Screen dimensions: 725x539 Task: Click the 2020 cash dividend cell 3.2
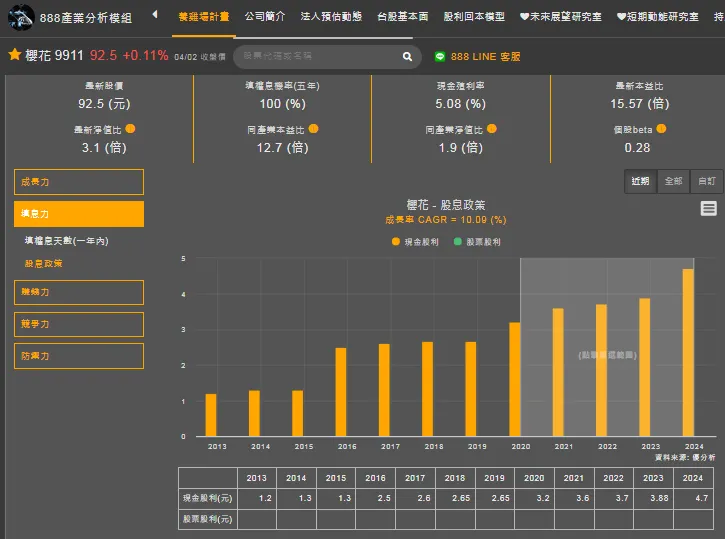point(535,498)
